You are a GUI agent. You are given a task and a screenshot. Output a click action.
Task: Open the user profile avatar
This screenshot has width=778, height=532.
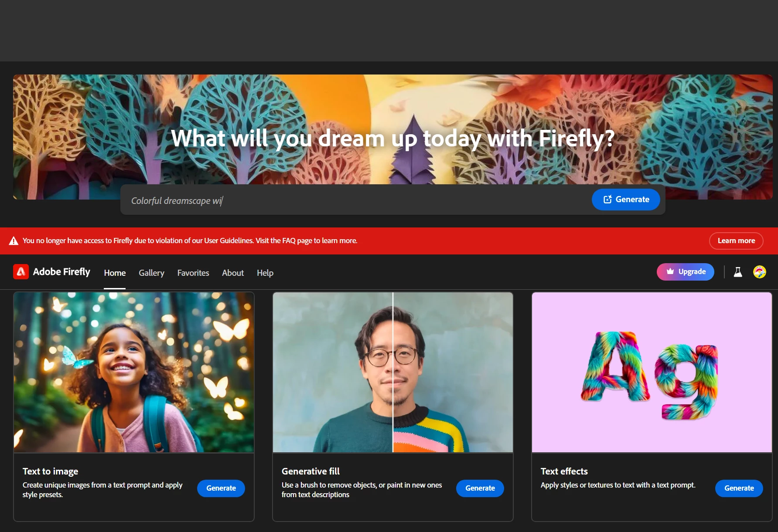coord(760,272)
